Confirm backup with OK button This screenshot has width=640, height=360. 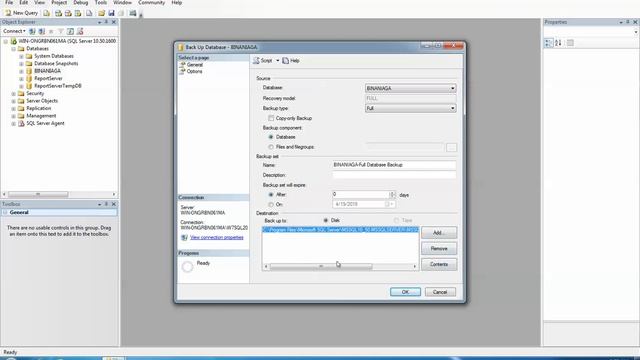pyautogui.click(x=405, y=292)
